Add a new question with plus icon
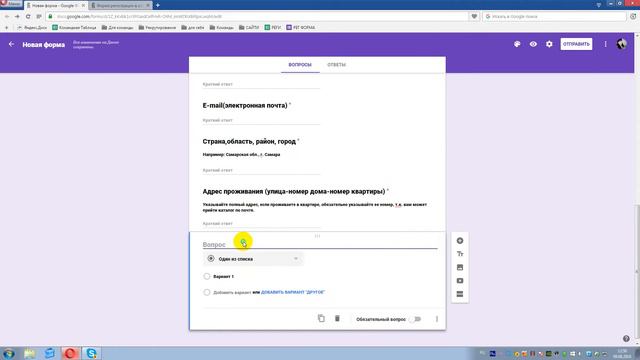Image resolution: width=640 pixels, height=360 pixels. click(460, 241)
